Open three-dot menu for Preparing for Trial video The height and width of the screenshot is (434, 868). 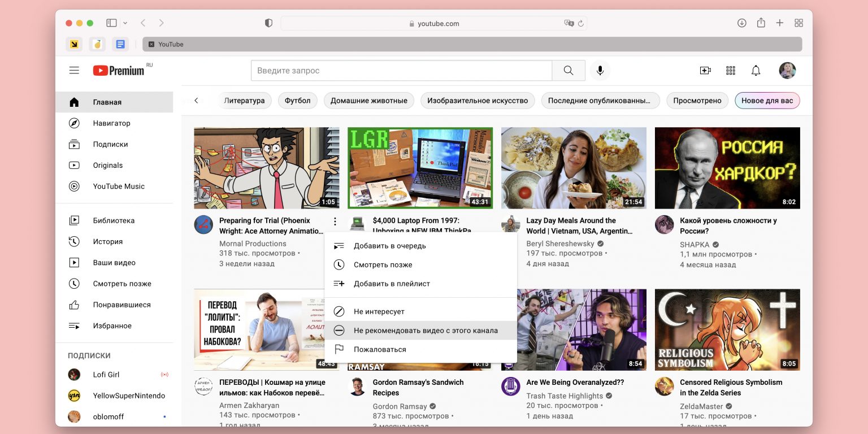(x=335, y=222)
